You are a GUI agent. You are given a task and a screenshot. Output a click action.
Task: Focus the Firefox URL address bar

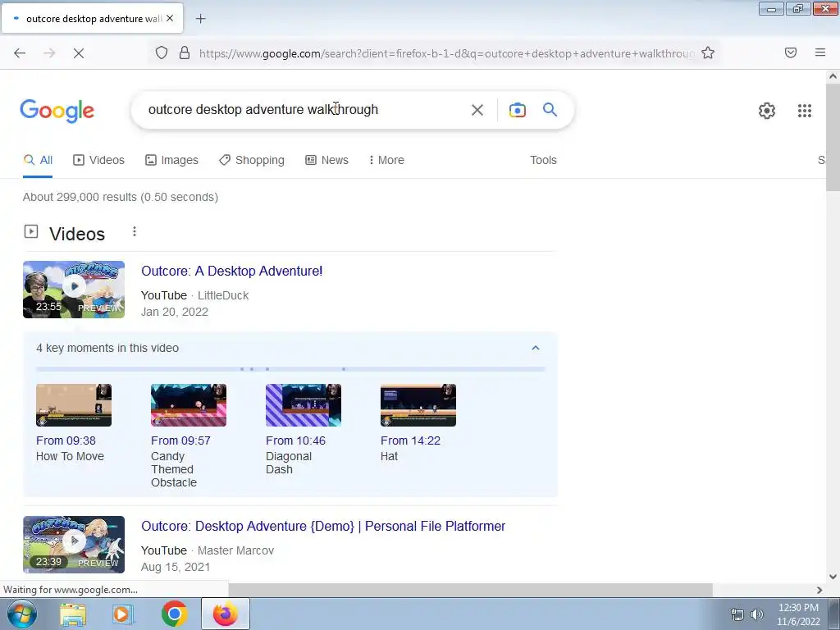click(445, 53)
